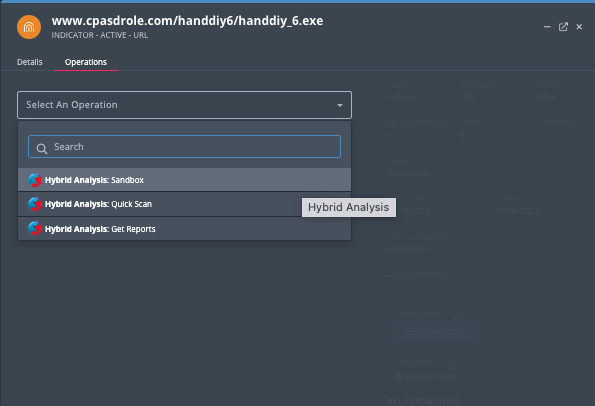Click the Hybrid Analysis logo beside Get Reports
Image resolution: width=595 pixels, height=406 pixels.
coord(35,229)
